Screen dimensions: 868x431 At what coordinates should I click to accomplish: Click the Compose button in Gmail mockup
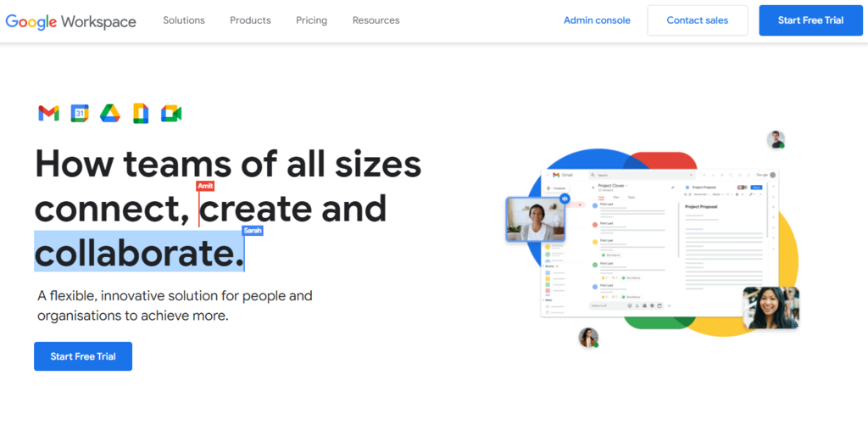pos(559,188)
